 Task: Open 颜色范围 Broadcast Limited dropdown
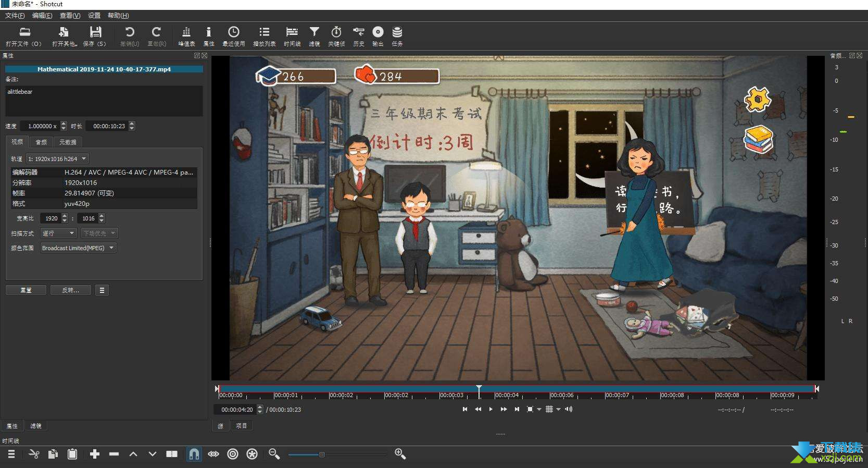pyautogui.click(x=78, y=248)
